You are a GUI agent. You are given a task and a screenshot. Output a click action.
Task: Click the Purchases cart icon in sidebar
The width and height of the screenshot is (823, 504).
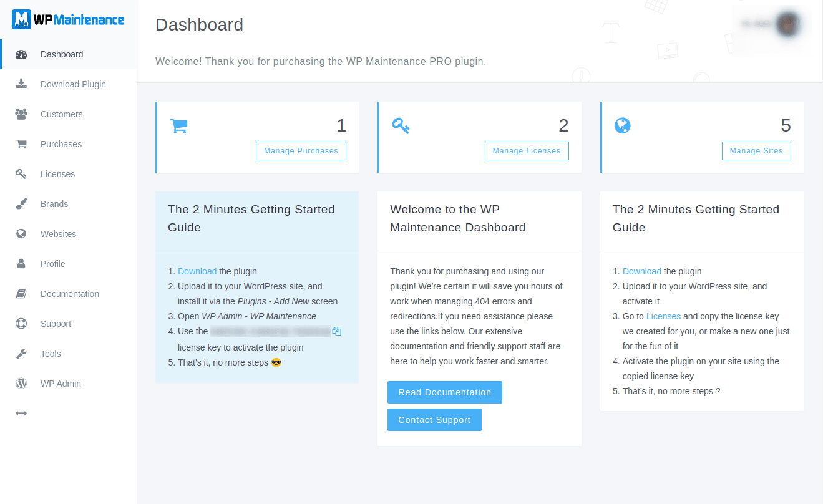[21, 144]
